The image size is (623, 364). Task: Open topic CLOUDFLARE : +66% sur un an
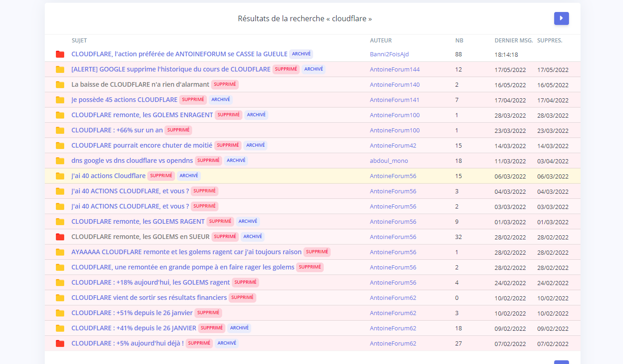pyautogui.click(x=117, y=130)
